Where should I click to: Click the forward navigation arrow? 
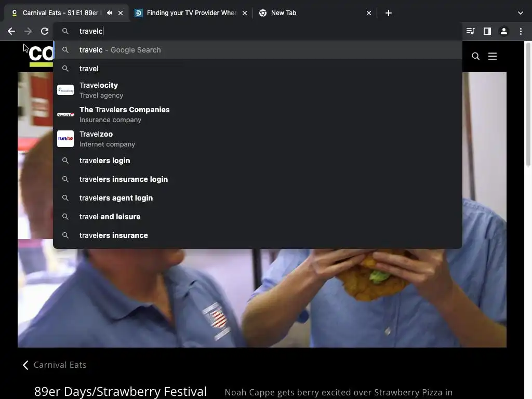[x=28, y=31]
